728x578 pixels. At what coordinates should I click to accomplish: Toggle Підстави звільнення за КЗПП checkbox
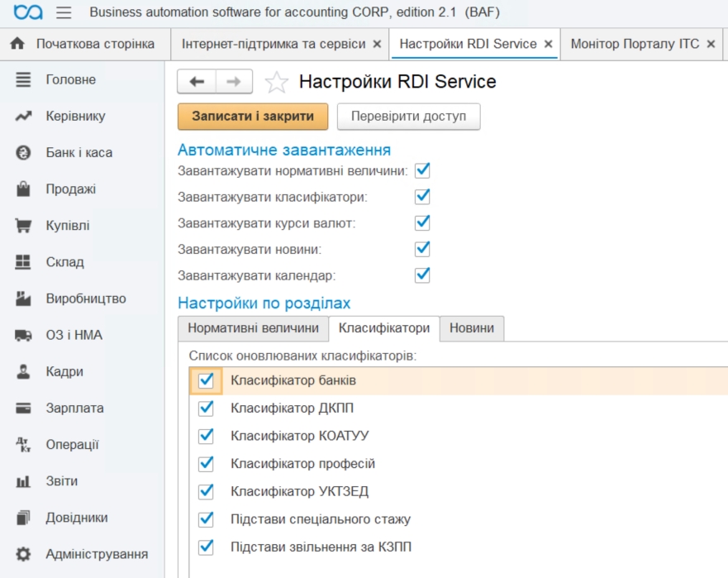point(206,547)
